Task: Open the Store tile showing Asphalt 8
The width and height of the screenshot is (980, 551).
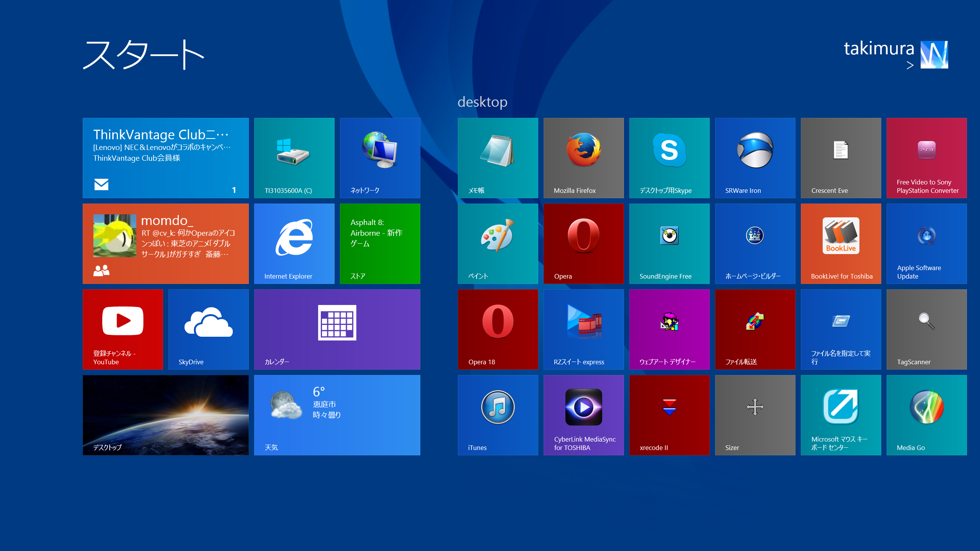Action: (x=380, y=243)
